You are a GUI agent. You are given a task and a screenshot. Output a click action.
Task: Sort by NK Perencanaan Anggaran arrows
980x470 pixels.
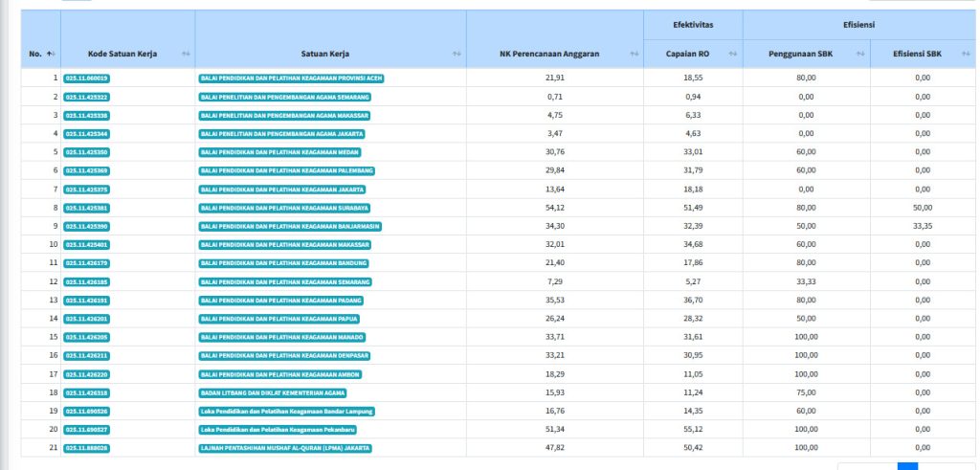pos(635,54)
